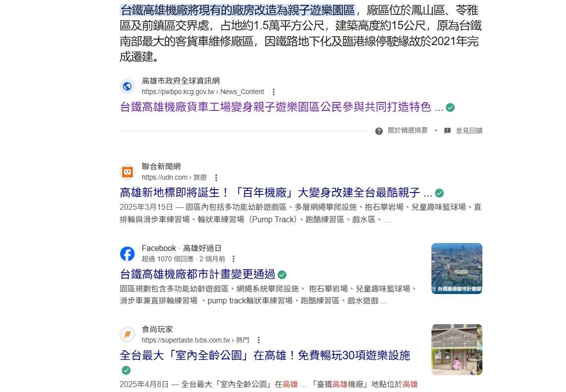Click the 食尚玩家 favicon icon
This screenshot has height=392, width=566.
pos(127,335)
